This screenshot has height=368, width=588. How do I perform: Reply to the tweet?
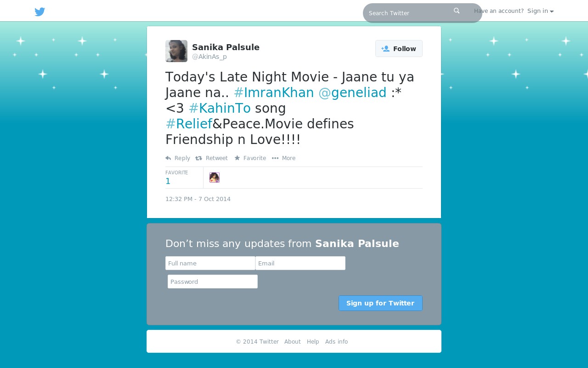coord(178,158)
